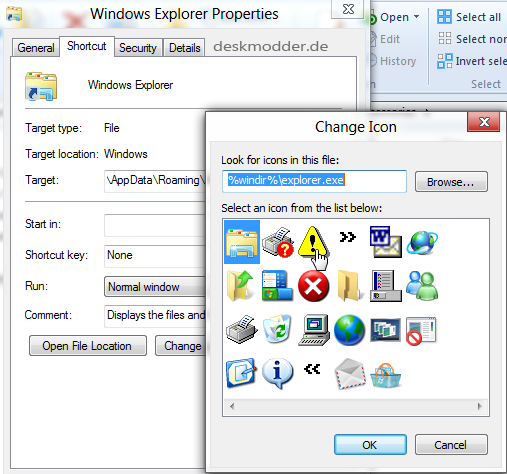
Task: Select the folder with green arrow icon
Action: pyautogui.click(x=241, y=285)
